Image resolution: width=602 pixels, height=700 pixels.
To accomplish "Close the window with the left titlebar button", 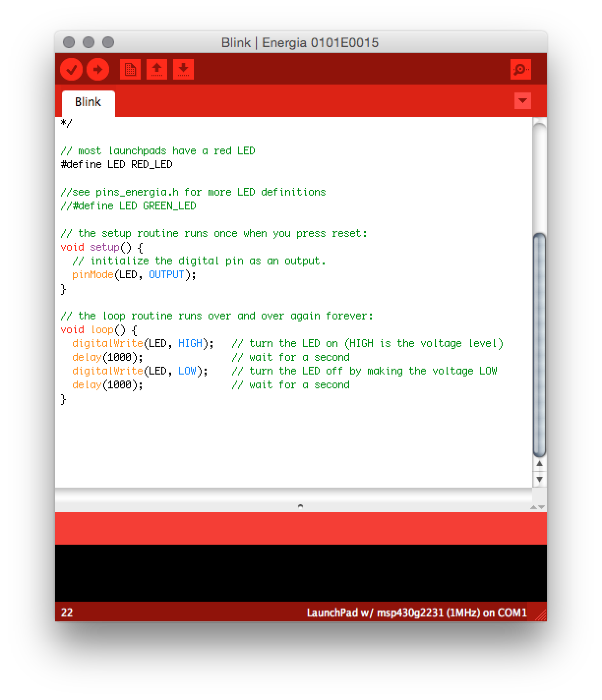I will [69, 42].
